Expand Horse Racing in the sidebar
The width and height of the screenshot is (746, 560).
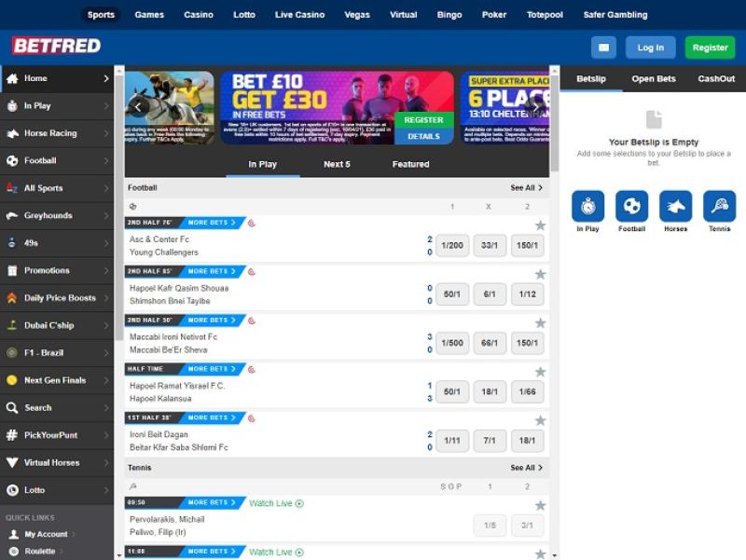pos(56,133)
